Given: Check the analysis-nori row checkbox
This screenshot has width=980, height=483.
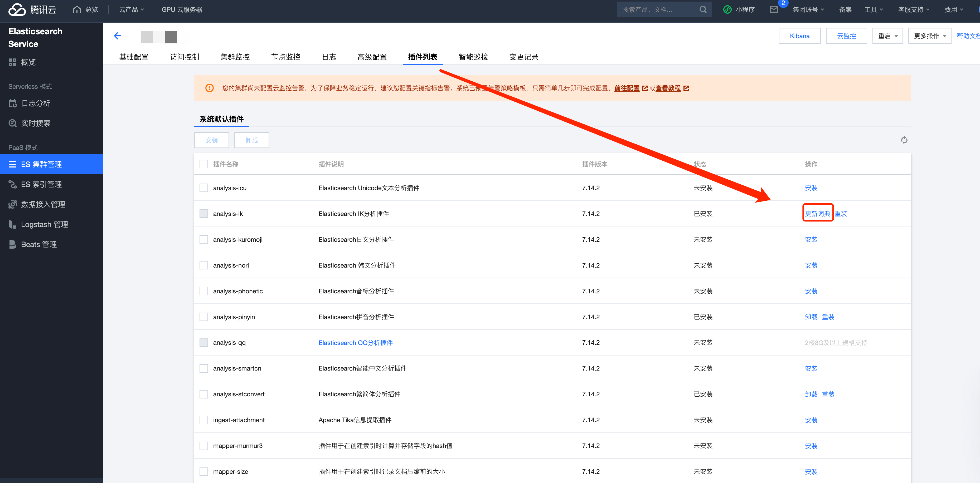Looking at the screenshot, I should 203,265.
